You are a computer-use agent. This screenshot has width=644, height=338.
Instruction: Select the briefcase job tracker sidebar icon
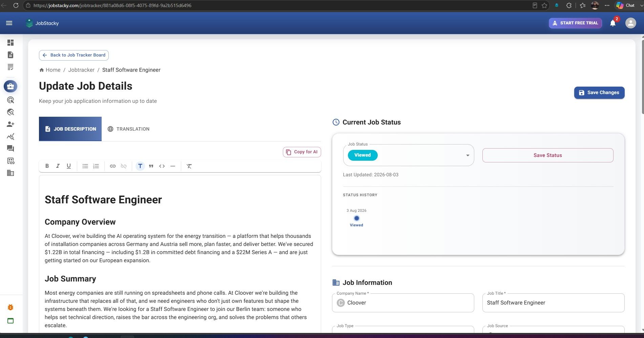[11, 86]
